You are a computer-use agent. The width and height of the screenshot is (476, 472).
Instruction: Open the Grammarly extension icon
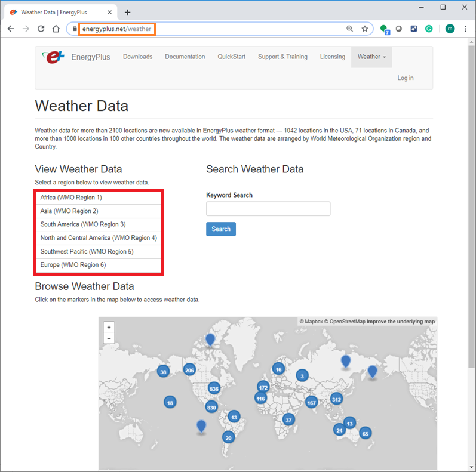(x=429, y=29)
